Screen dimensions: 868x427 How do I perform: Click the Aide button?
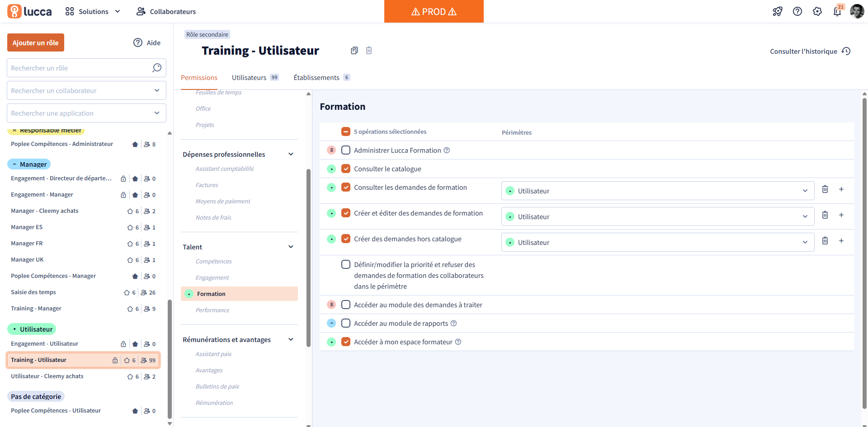click(147, 42)
